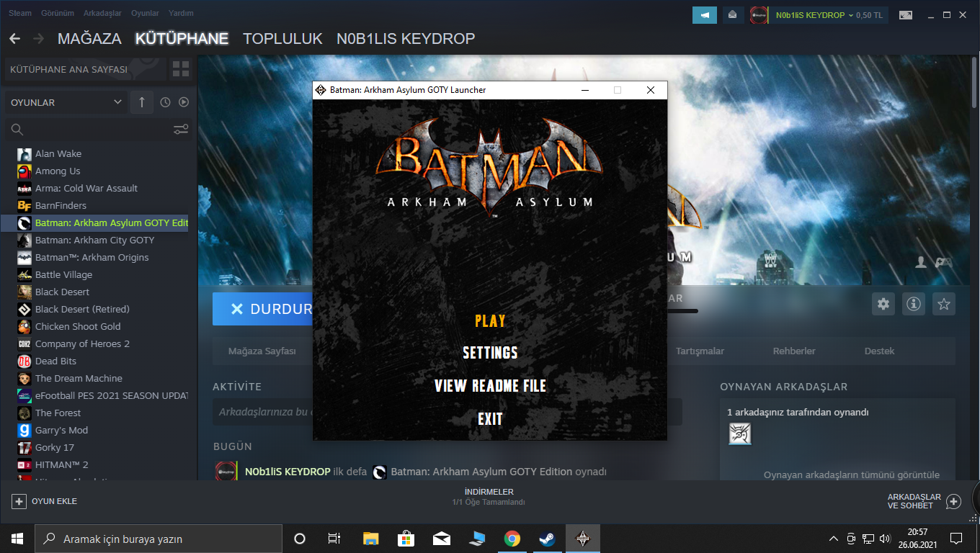The image size is (980, 553).
Task: Open SETTINGS in the Batman launcher
Action: [490, 353]
